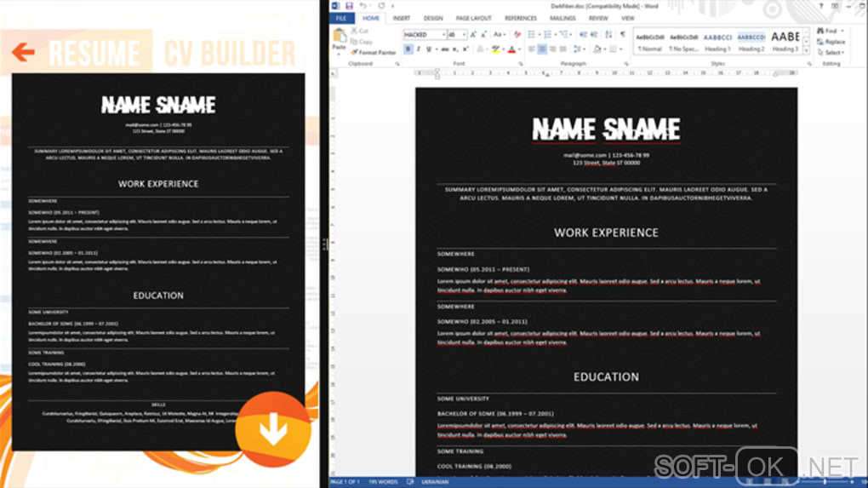Viewport: 868px width, 488px height.
Task: Switch to the MAILINGS tab
Action: click(562, 18)
